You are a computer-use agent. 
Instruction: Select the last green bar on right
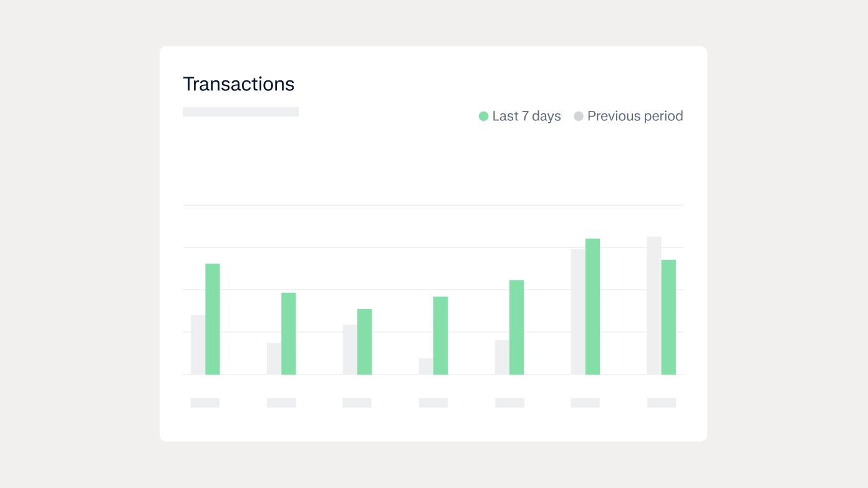pyautogui.click(x=668, y=317)
